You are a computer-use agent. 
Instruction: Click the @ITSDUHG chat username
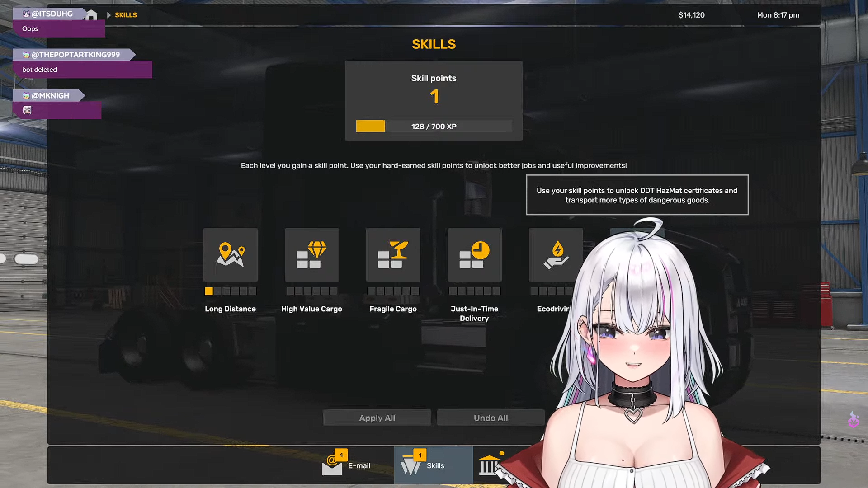coord(52,14)
